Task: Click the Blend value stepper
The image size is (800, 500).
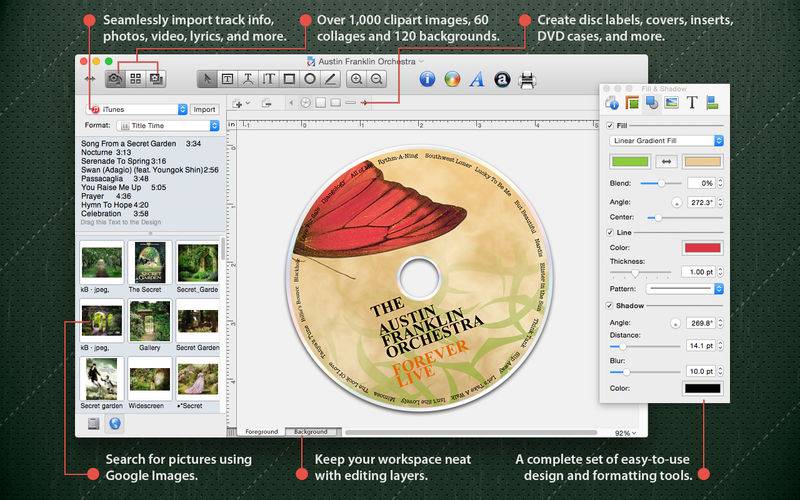Action: [720, 183]
